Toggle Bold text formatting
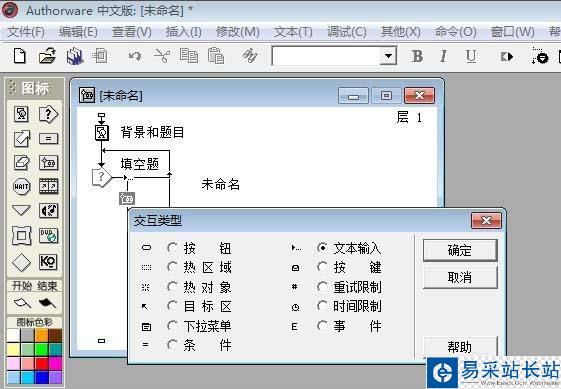Viewport: 561px width, 389px height. [x=417, y=56]
